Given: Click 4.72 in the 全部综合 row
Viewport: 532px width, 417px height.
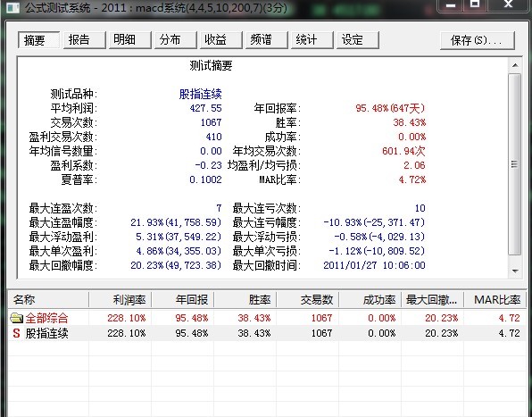Looking at the screenshot, I should coord(510,318).
